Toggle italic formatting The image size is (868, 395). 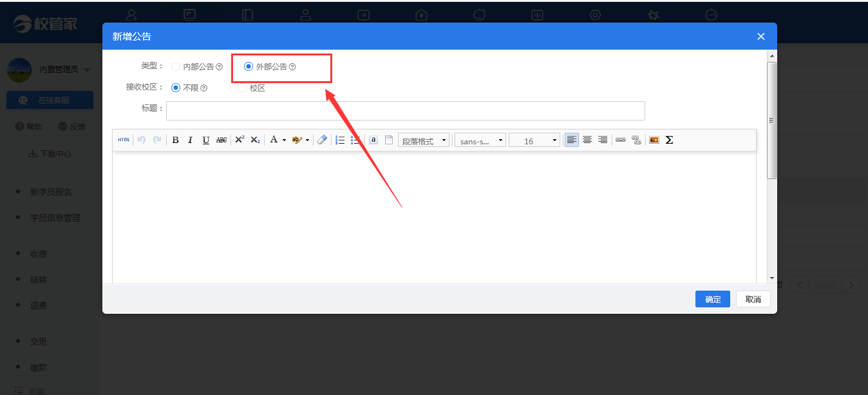pyautogui.click(x=191, y=140)
